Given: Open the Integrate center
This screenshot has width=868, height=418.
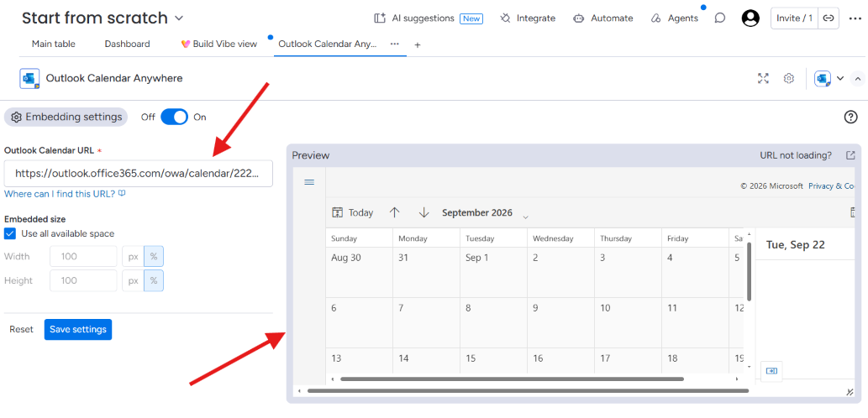Looking at the screenshot, I should 528,18.
